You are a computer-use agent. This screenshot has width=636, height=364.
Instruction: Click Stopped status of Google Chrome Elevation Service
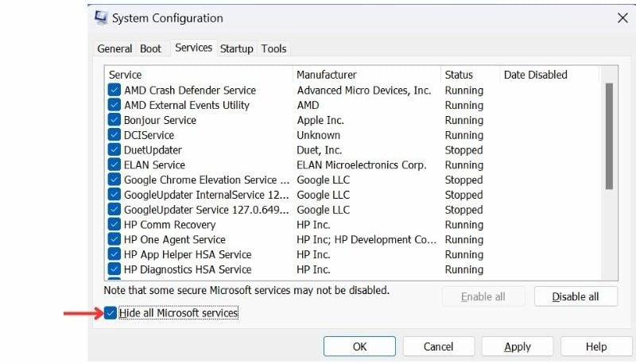pos(463,180)
